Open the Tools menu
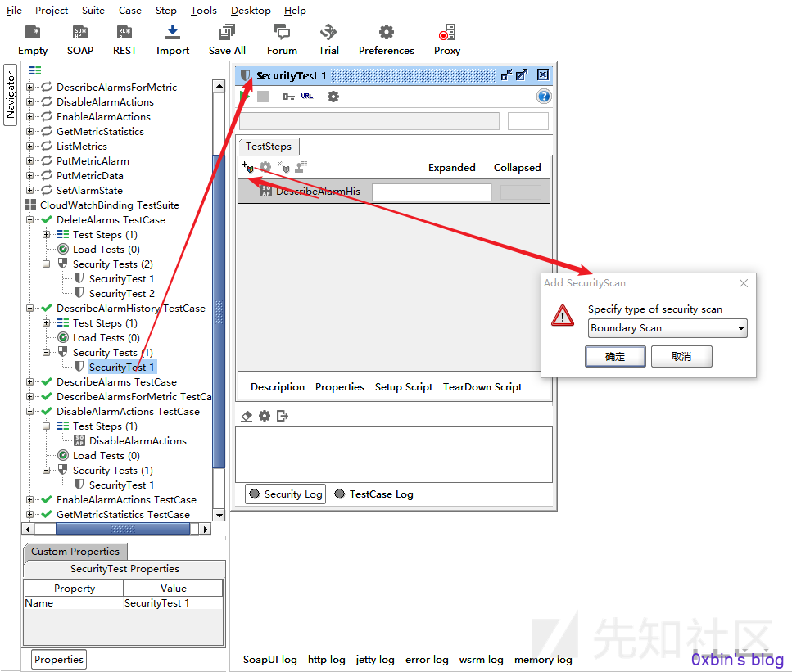The height and width of the screenshot is (672, 792). pos(204,10)
